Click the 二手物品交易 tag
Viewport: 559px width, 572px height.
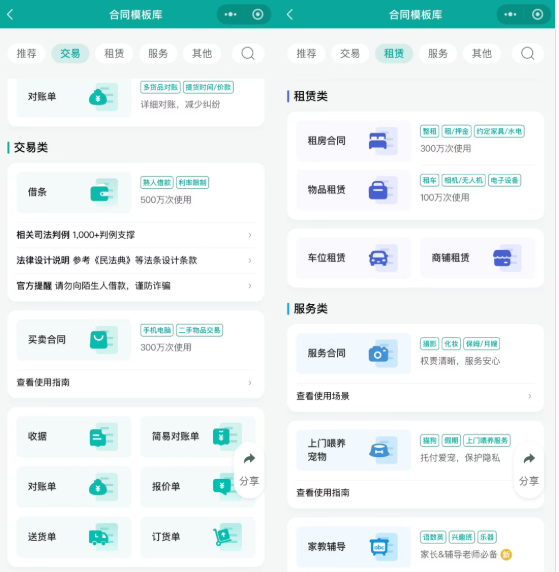[199, 330]
